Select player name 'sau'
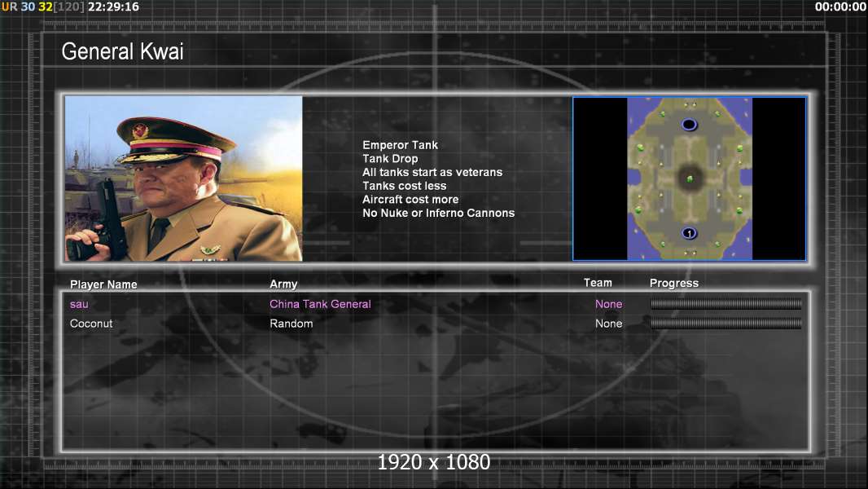Viewport: 868px width, 489px height. click(x=79, y=304)
